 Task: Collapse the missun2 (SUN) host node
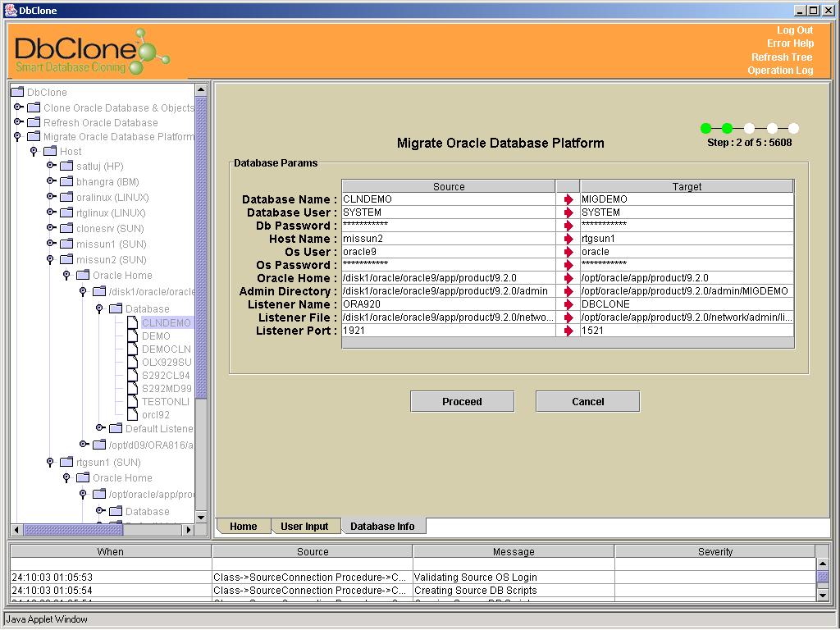click(50, 259)
